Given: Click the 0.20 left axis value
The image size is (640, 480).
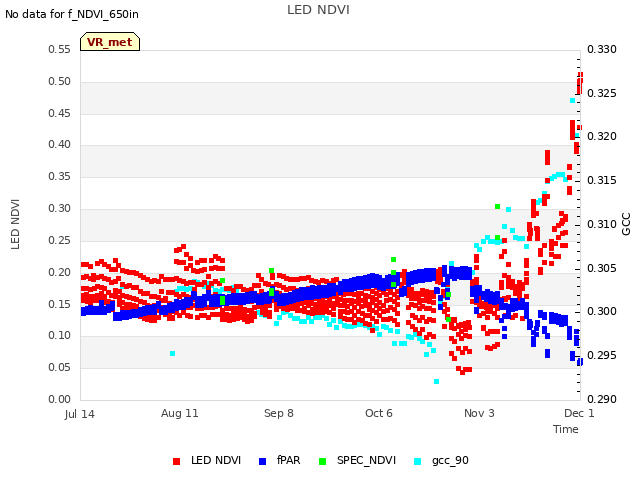Looking at the screenshot, I should click(x=60, y=272).
